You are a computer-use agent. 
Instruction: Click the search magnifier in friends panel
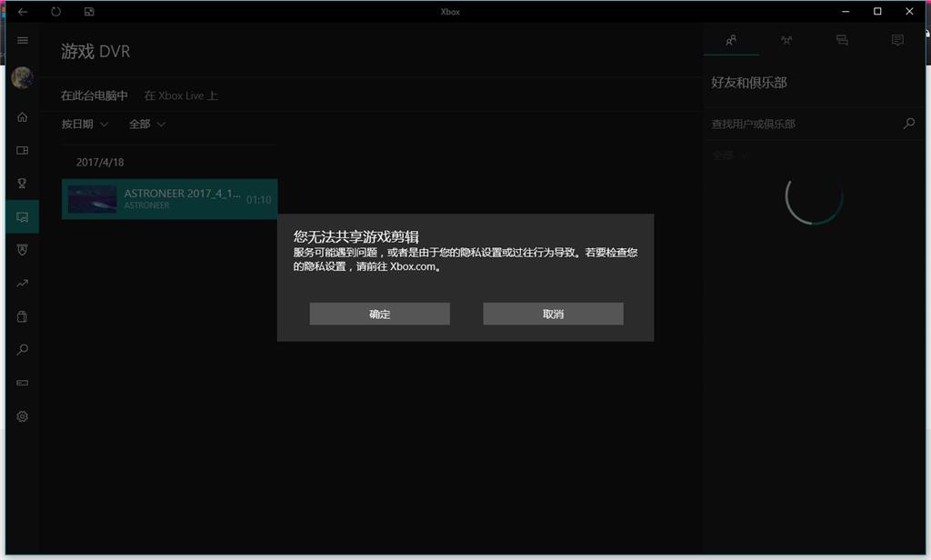coord(909,124)
